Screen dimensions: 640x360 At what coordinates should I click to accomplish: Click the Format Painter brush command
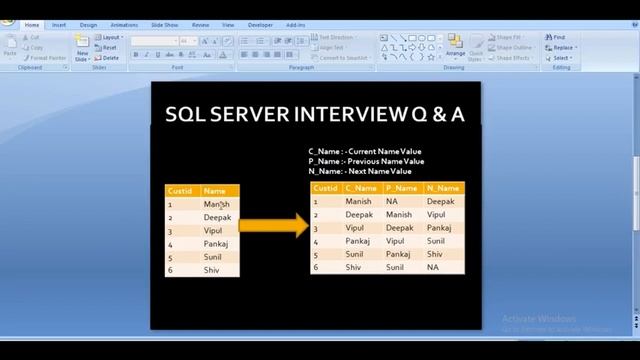click(44, 58)
